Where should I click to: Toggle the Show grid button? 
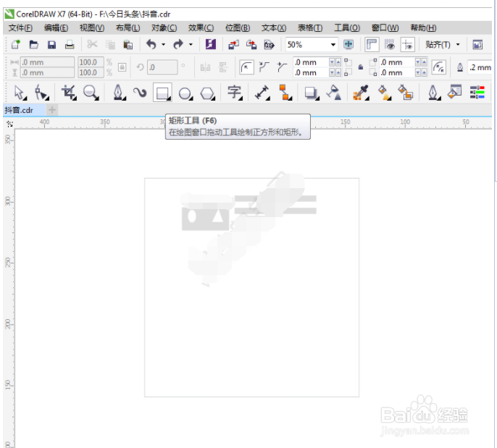390,44
